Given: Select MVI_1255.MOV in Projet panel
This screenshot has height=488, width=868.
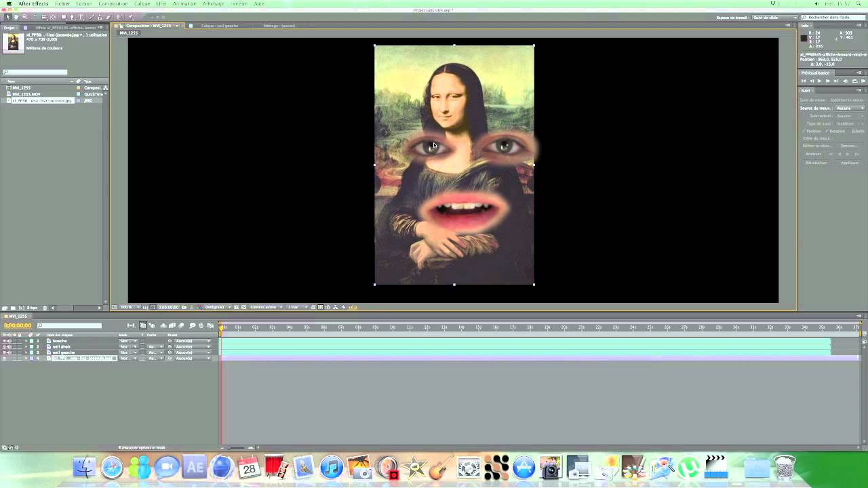Looking at the screenshot, I should 26,94.
